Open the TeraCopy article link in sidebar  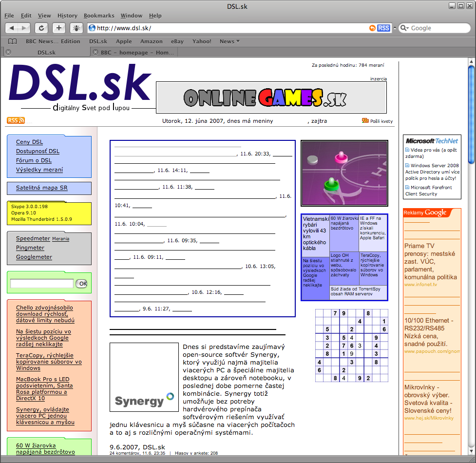tap(49, 362)
